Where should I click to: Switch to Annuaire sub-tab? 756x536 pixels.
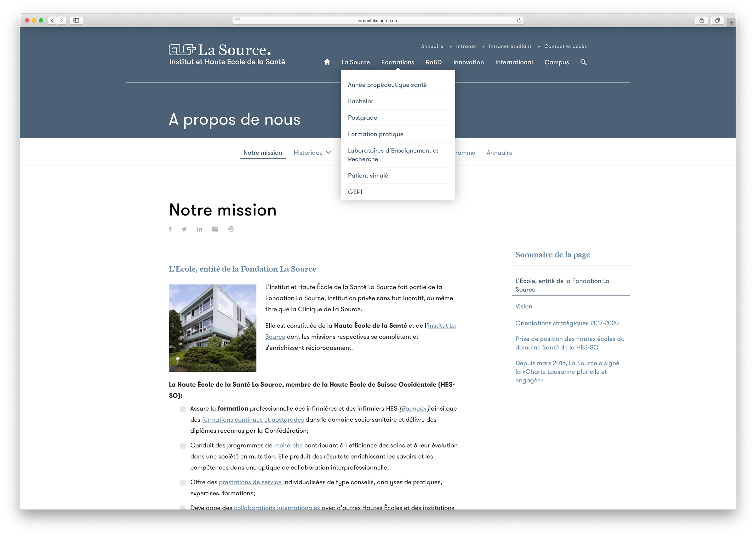coord(499,153)
